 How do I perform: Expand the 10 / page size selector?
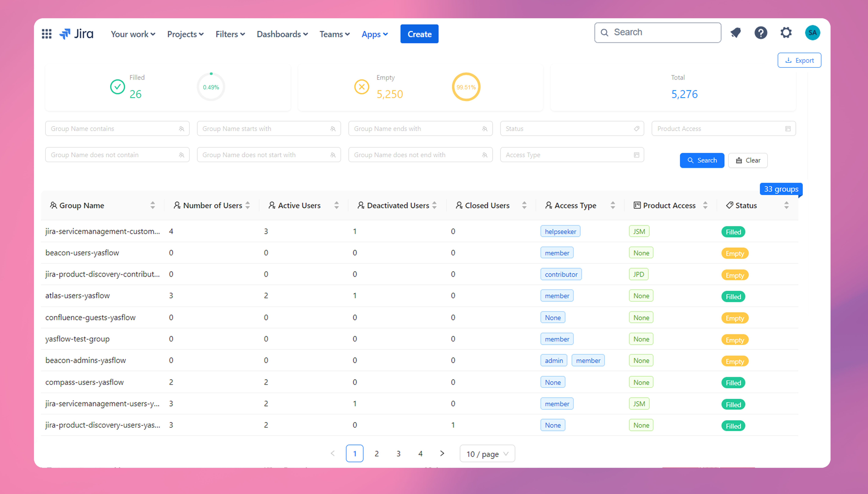pyautogui.click(x=487, y=454)
